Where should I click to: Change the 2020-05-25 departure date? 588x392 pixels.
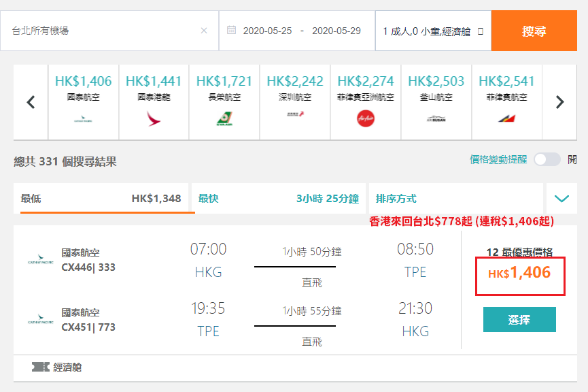point(267,31)
